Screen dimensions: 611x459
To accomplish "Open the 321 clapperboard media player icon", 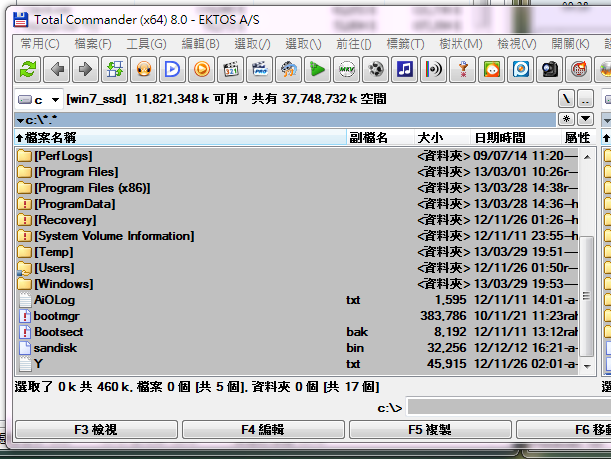I will tap(231, 70).
